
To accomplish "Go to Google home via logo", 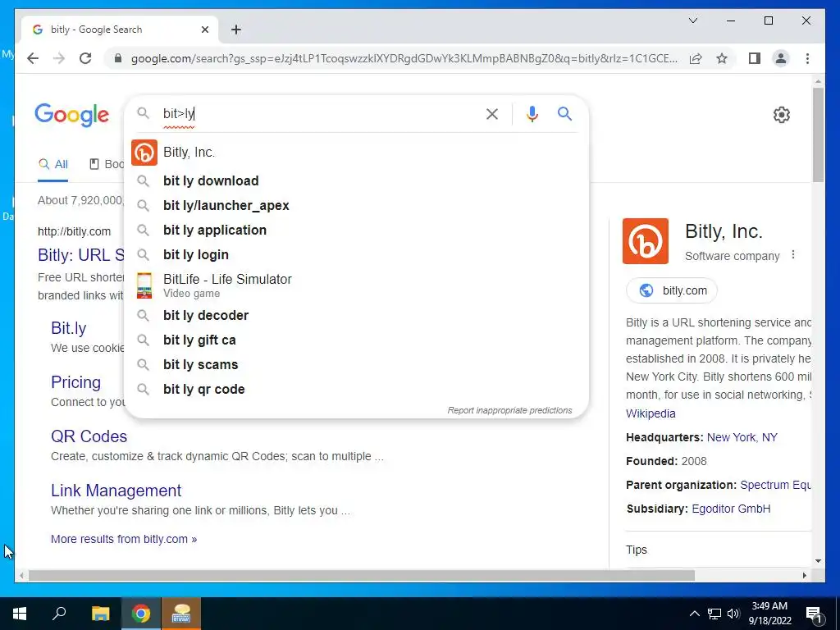I will (x=72, y=115).
